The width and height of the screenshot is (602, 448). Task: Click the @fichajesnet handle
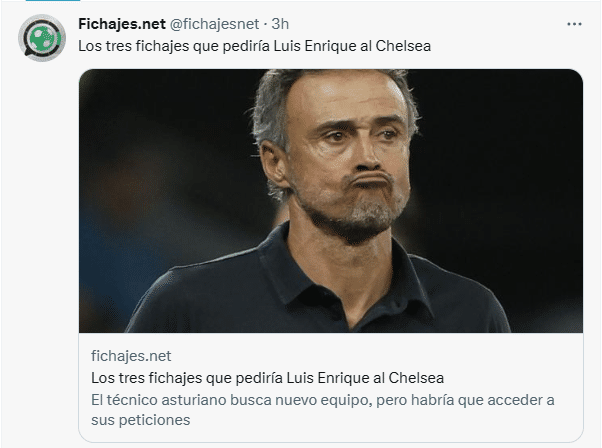coord(204,24)
